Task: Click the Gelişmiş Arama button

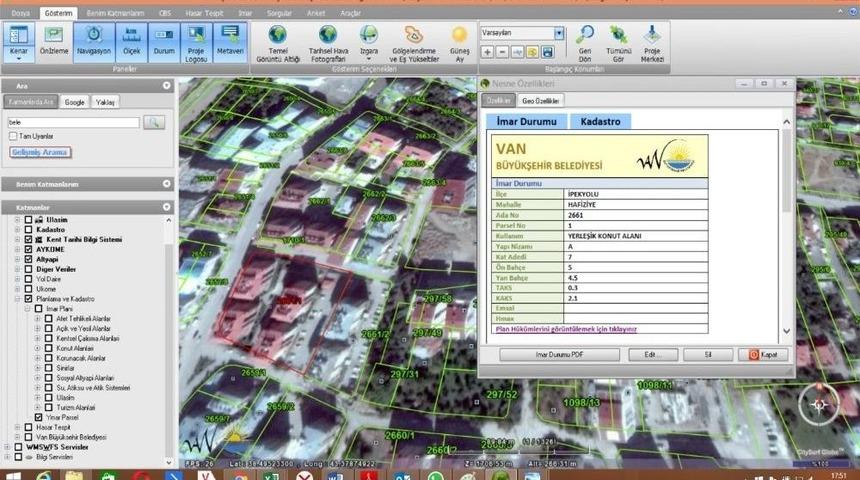Action: coord(40,152)
